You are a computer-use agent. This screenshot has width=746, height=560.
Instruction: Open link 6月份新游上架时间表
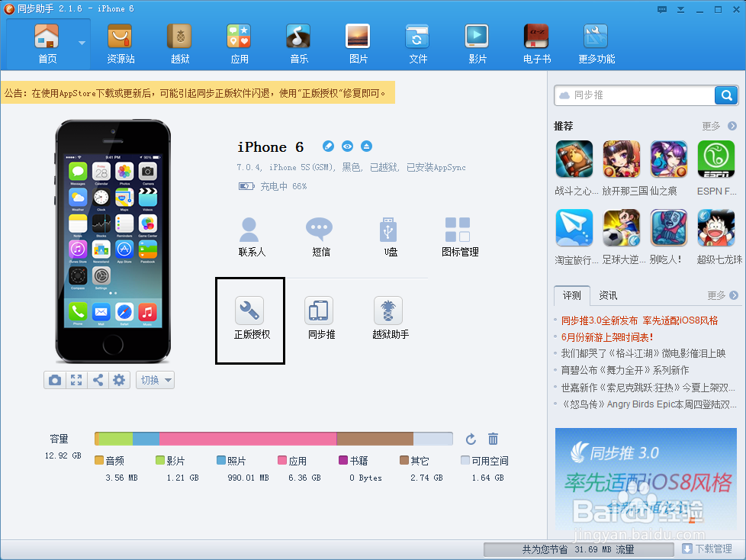coord(606,337)
